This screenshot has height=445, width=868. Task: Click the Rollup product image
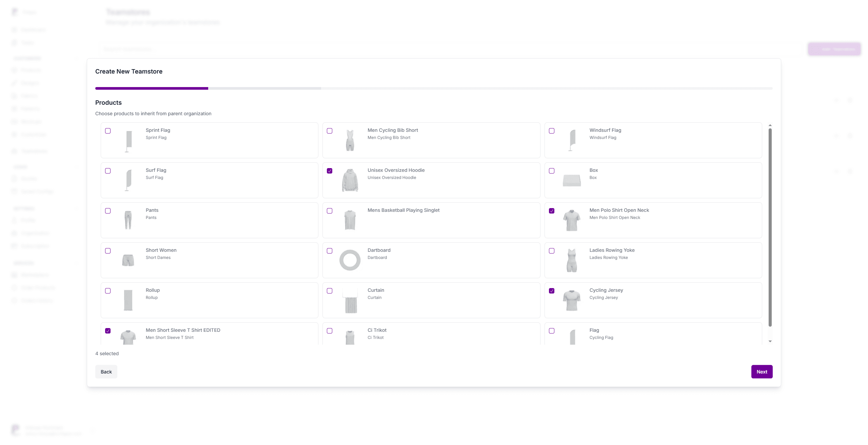point(128,300)
